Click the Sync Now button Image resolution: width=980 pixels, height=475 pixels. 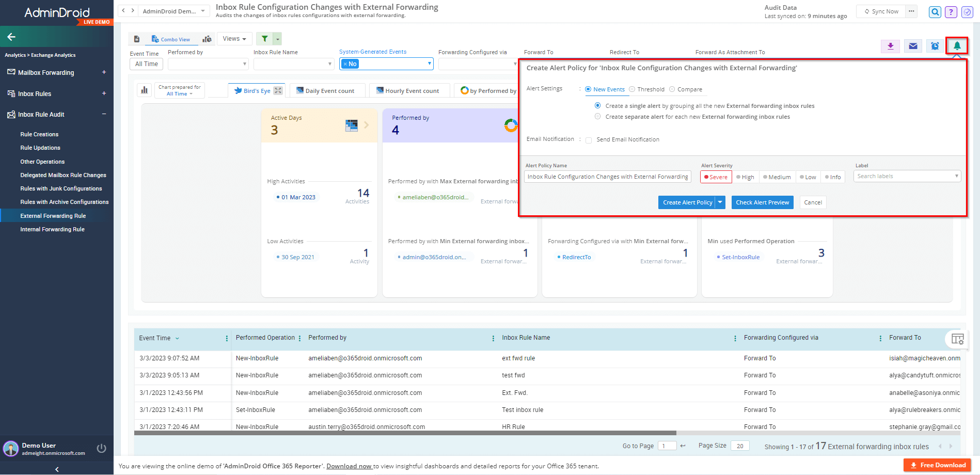point(880,11)
